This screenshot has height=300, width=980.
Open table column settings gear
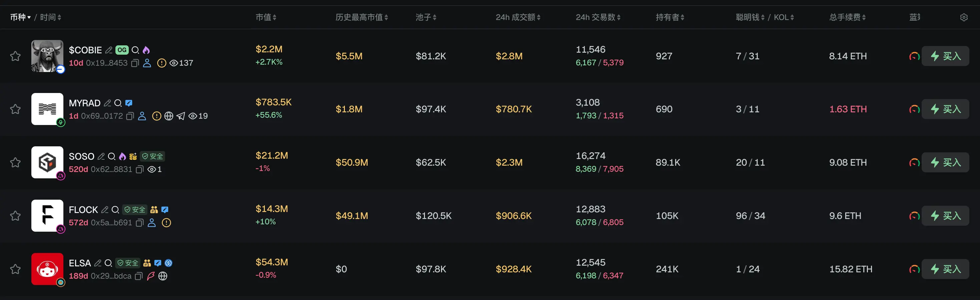pos(964,17)
